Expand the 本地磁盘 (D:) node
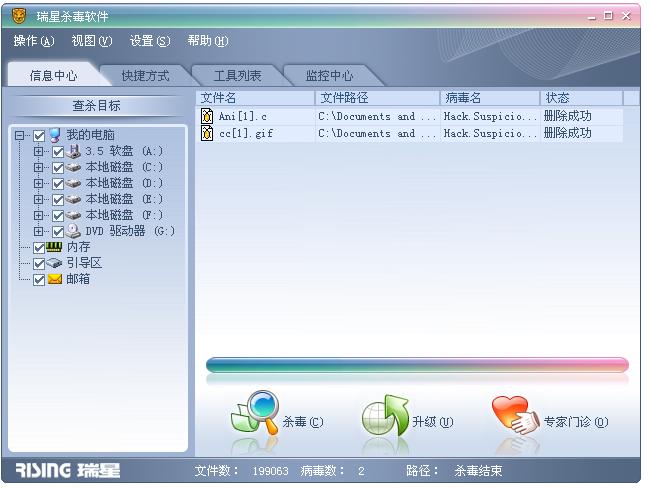This screenshot has height=489, width=651. [38, 183]
